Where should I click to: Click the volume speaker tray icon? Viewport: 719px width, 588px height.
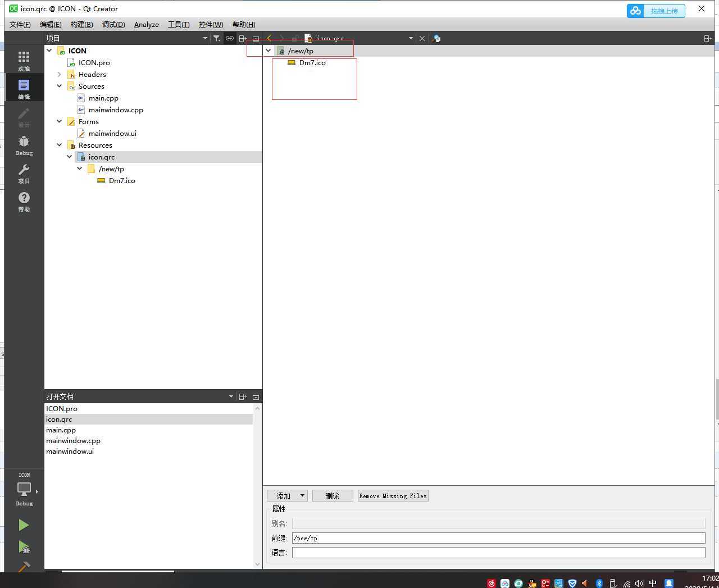coord(639,583)
